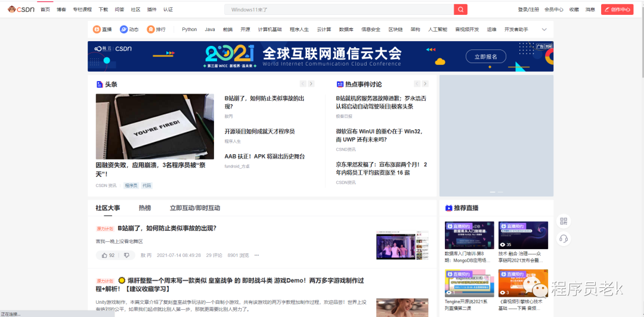Click the 创作中心 red button
This screenshot has width=644, height=317.
click(617, 10)
